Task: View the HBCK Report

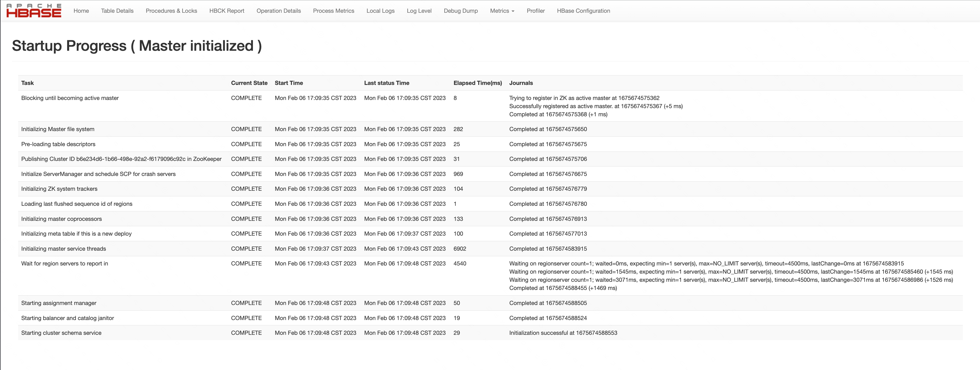Action: pyautogui.click(x=227, y=11)
